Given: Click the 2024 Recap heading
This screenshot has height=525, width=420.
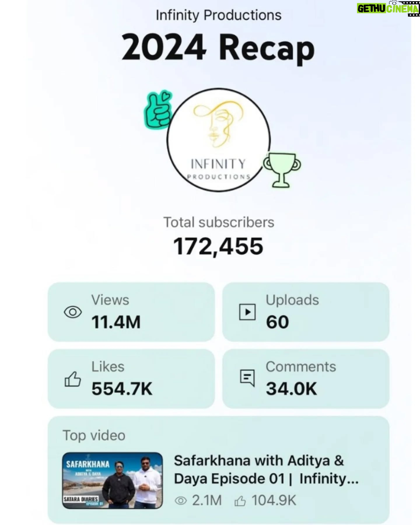Looking at the screenshot, I should [x=218, y=48].
